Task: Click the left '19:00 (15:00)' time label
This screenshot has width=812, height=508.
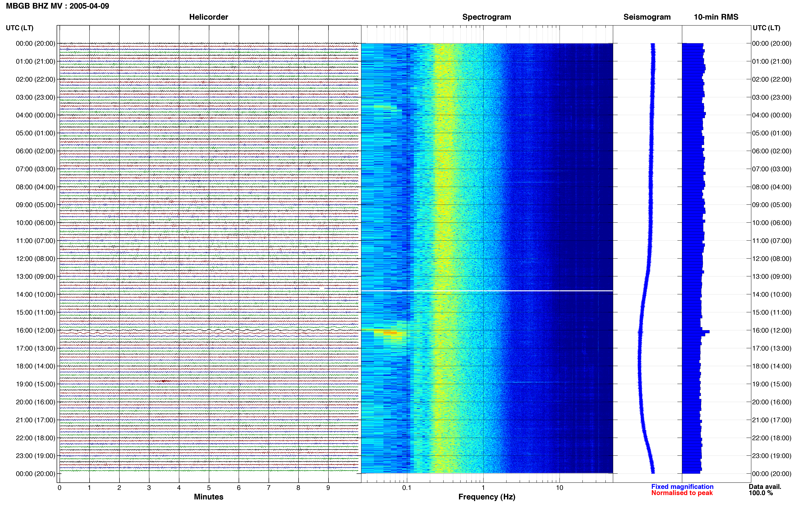Action: coord(36,384)
